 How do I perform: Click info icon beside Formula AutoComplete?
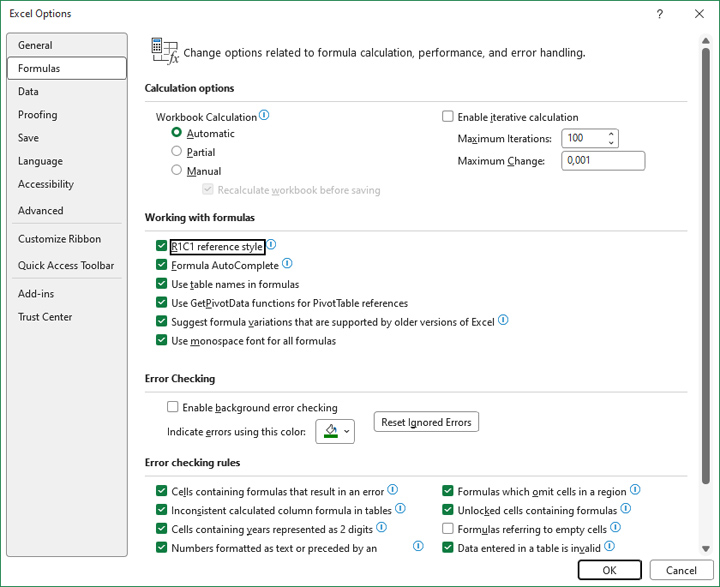(x=287, y=264)
